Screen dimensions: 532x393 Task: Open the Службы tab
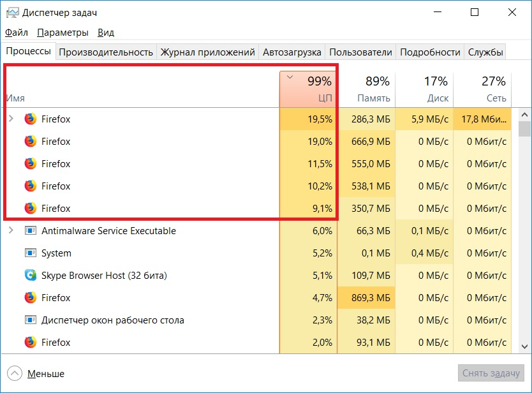point(485,52)
